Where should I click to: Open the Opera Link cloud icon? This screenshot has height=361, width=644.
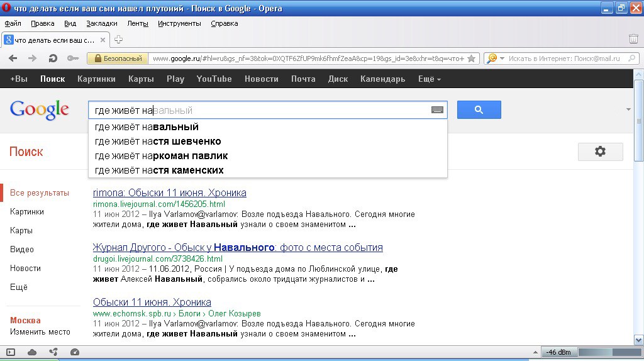[x=32, y=352]
